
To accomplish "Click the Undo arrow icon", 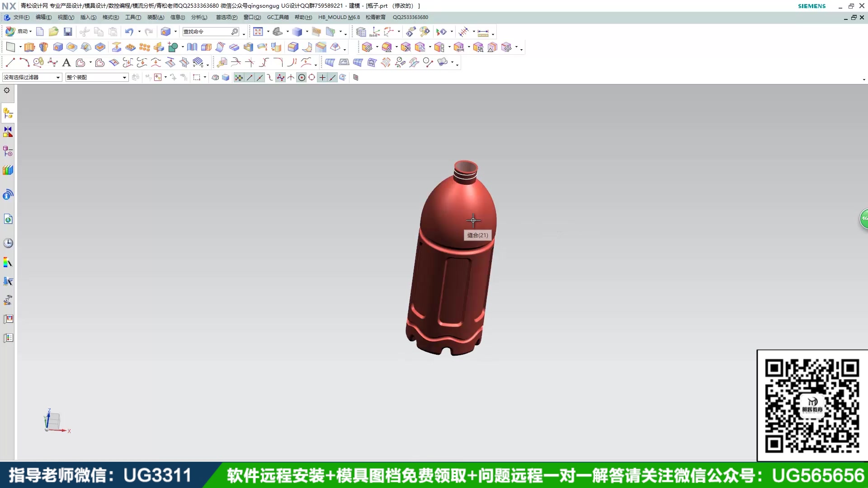I will [129, 32].
